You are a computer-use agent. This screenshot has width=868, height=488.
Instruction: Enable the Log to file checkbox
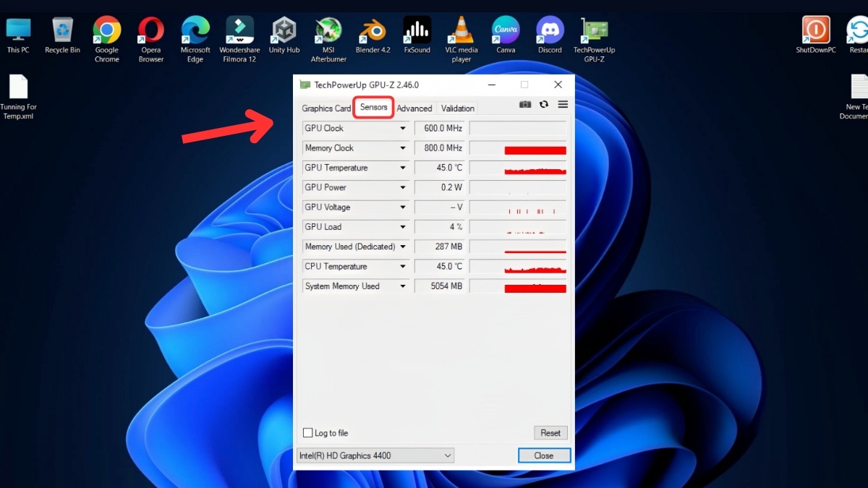(307, 433)
